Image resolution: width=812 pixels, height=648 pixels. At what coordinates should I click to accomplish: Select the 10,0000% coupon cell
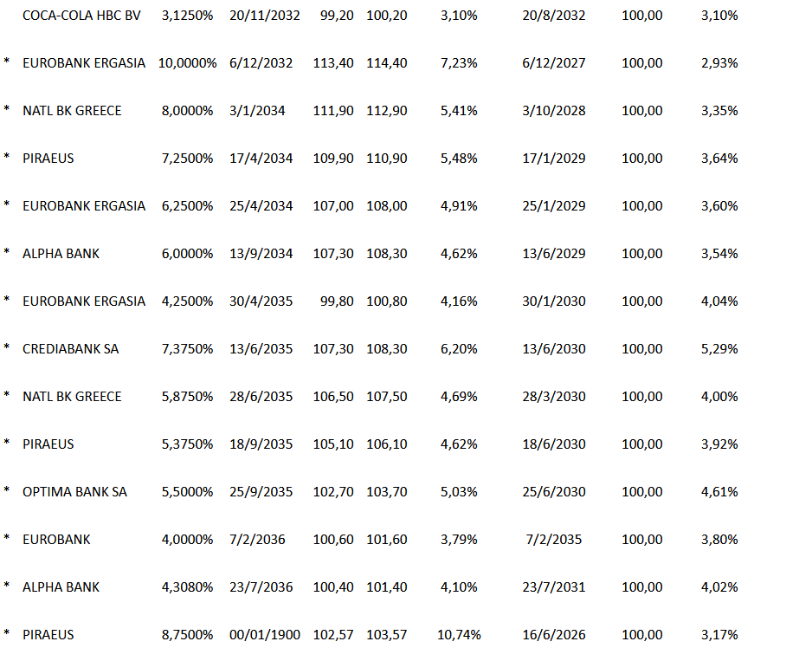click(x=187, y=63)
